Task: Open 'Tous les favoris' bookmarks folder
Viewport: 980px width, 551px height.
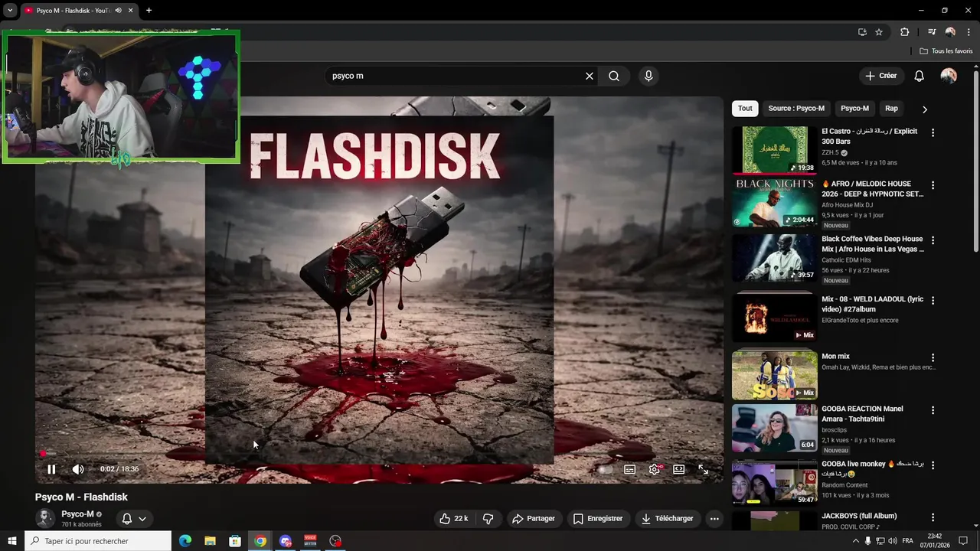Action: coord(946,51)
